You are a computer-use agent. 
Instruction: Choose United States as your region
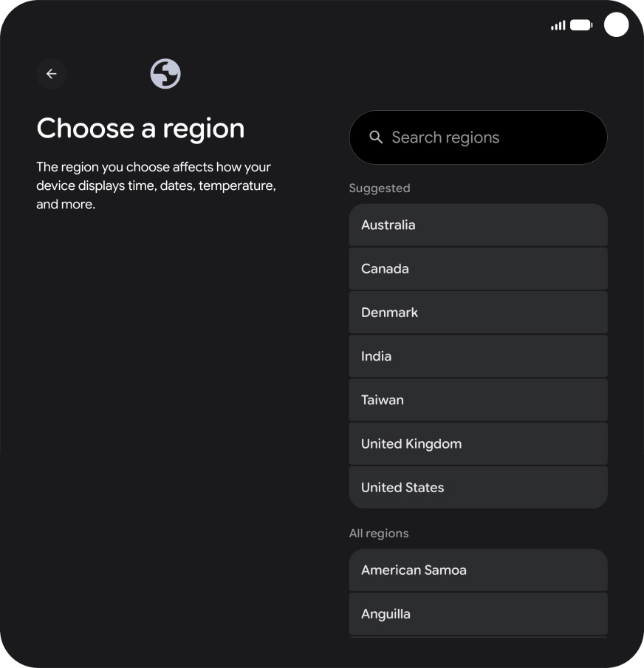478,487
